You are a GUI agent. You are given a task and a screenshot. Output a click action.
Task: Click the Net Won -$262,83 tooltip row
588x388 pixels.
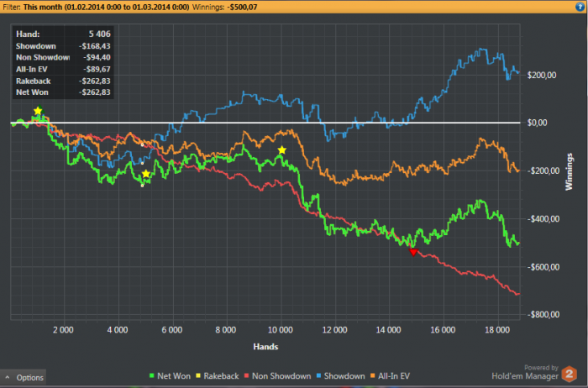[63, 92]
